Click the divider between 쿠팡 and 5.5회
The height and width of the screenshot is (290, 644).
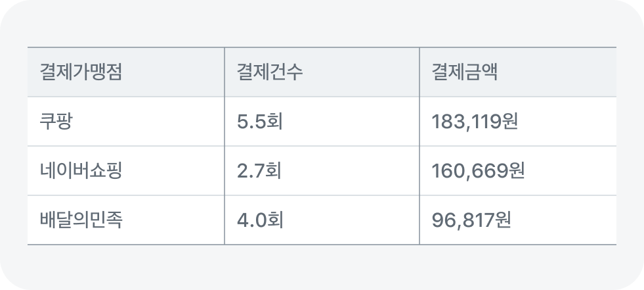(225, 122)
